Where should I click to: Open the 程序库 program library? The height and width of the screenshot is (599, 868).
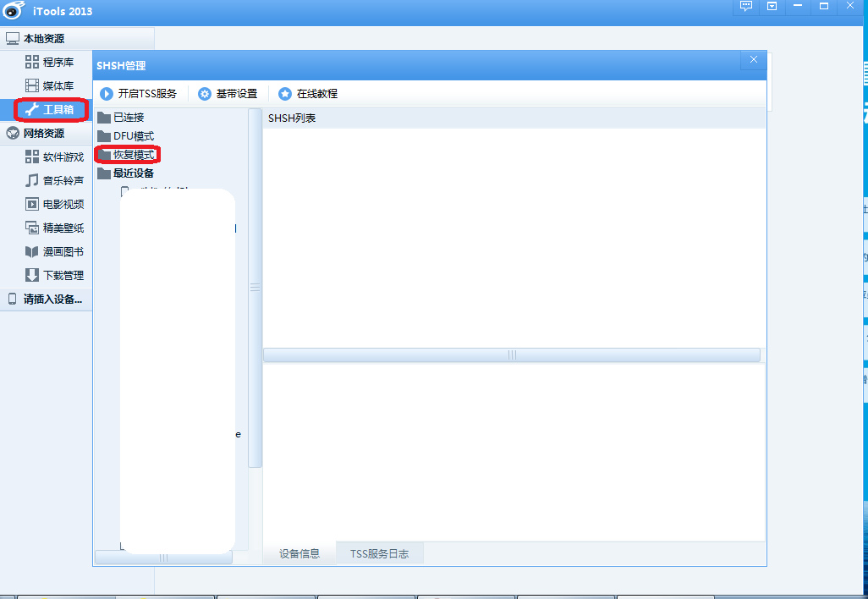click(x=49, y=62)
